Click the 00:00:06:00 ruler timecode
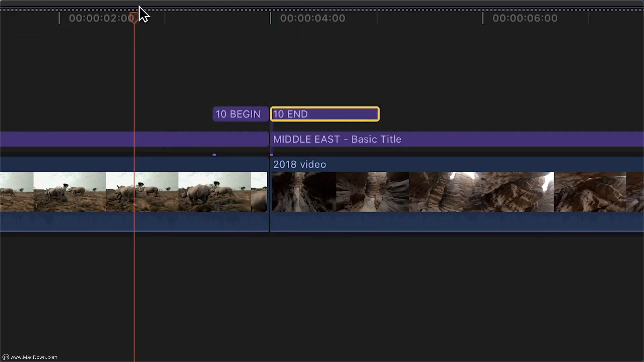644x362 pixels. coord(525,18)
